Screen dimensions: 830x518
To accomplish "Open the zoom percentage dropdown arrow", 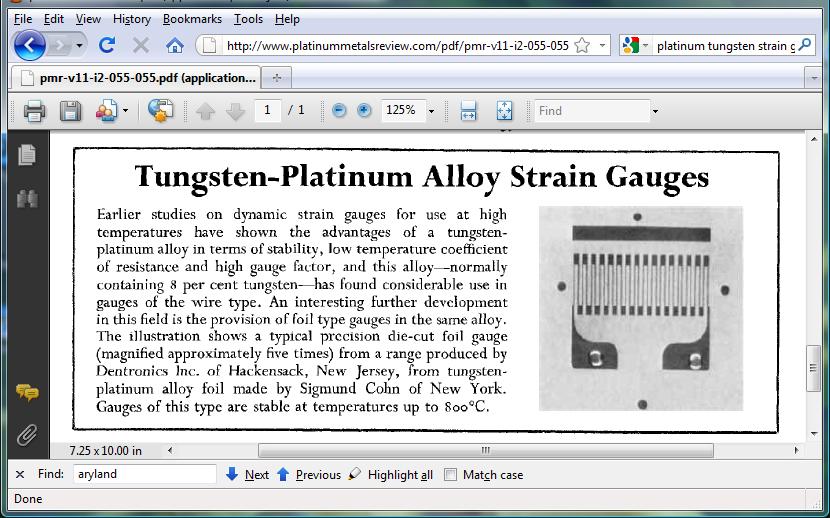I will 431,111.
